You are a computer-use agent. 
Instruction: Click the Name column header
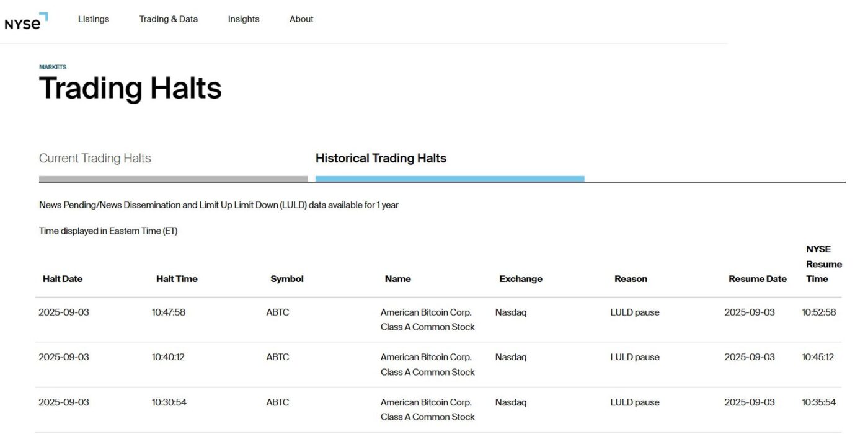tap(398, 279)
